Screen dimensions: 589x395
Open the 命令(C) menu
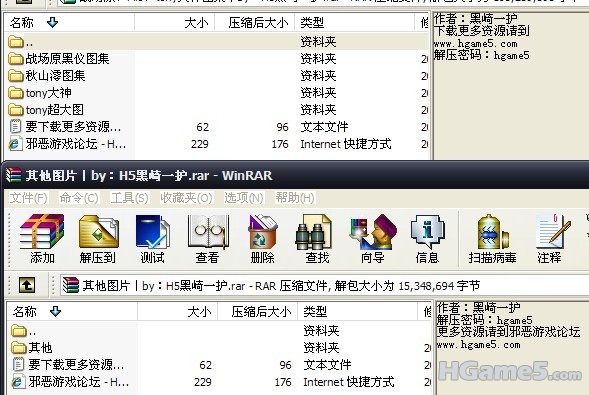tap(79, 198)
